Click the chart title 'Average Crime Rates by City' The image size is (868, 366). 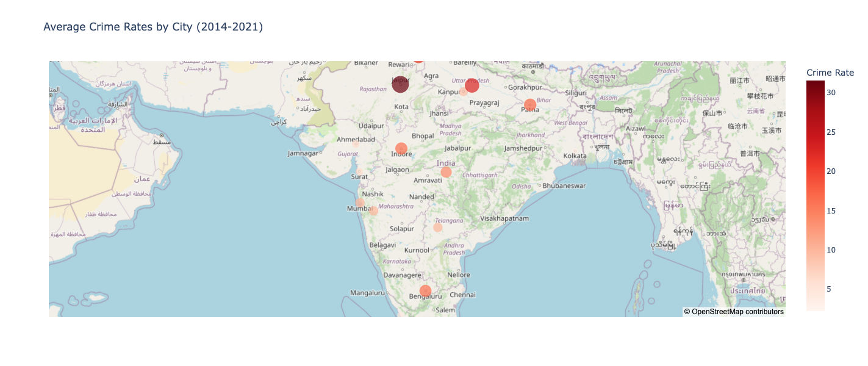[x=153, y=27]
